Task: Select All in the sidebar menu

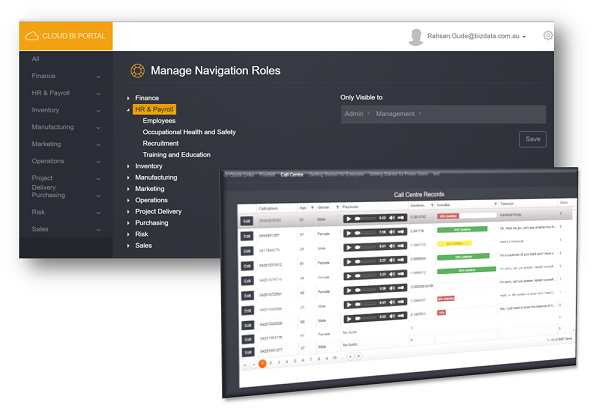Action: click(36, 59)
